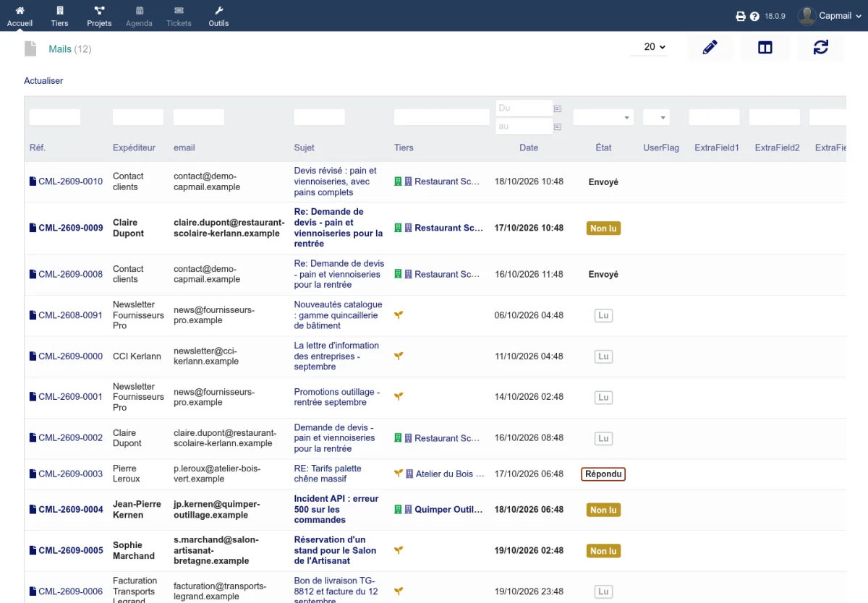Open mail reference CML-2608-0091
Image resolution: width=868 pixels, height=603 pixels.
click(70, 315)
